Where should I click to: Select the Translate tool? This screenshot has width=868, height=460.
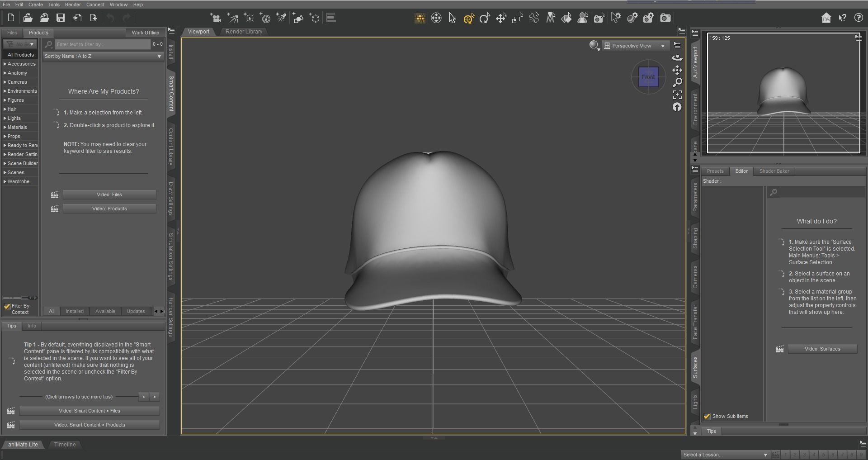click(x=501, y=18)
